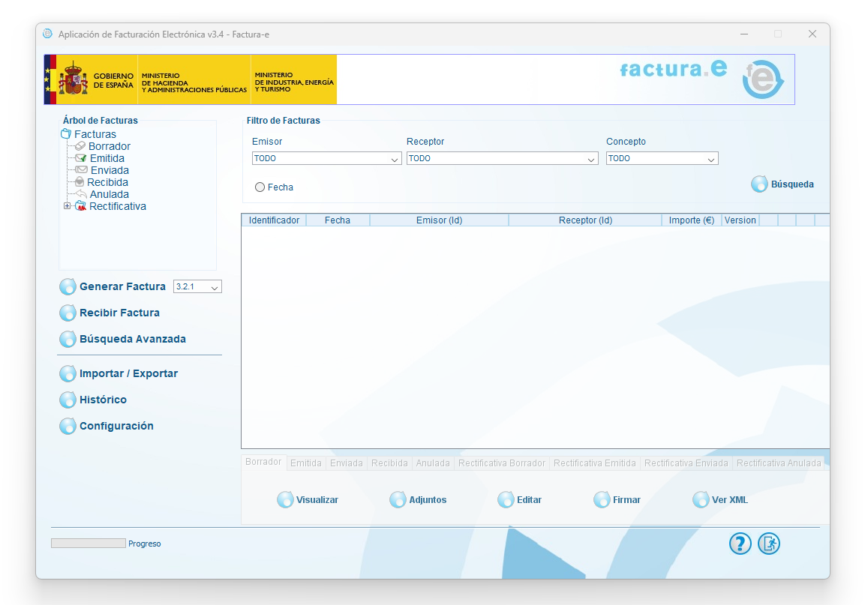Click the help question mark icon
The image size is (868, 605).
pos(740,544)
